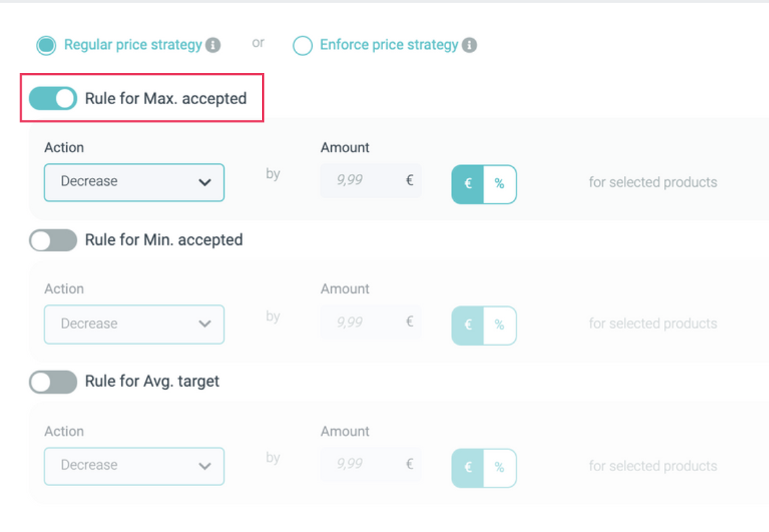
Task: Enable the Rule for Min. accepted toggle
Action: [53, 240]
